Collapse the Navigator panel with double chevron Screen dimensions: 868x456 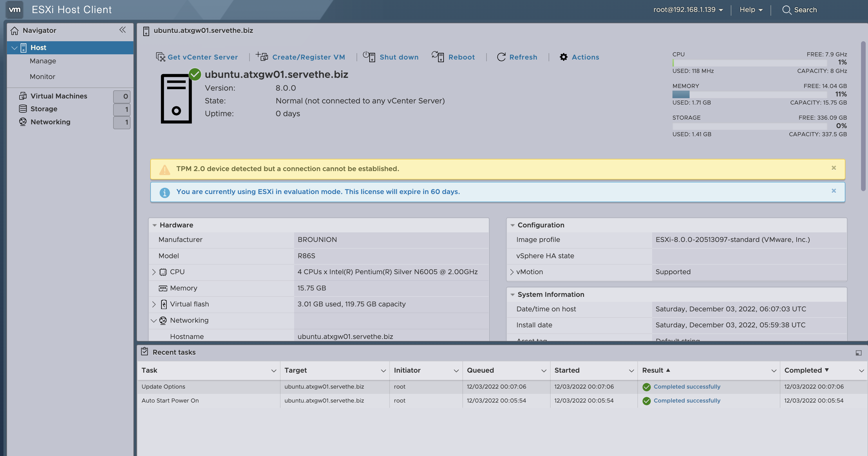[x=122, y=30]
